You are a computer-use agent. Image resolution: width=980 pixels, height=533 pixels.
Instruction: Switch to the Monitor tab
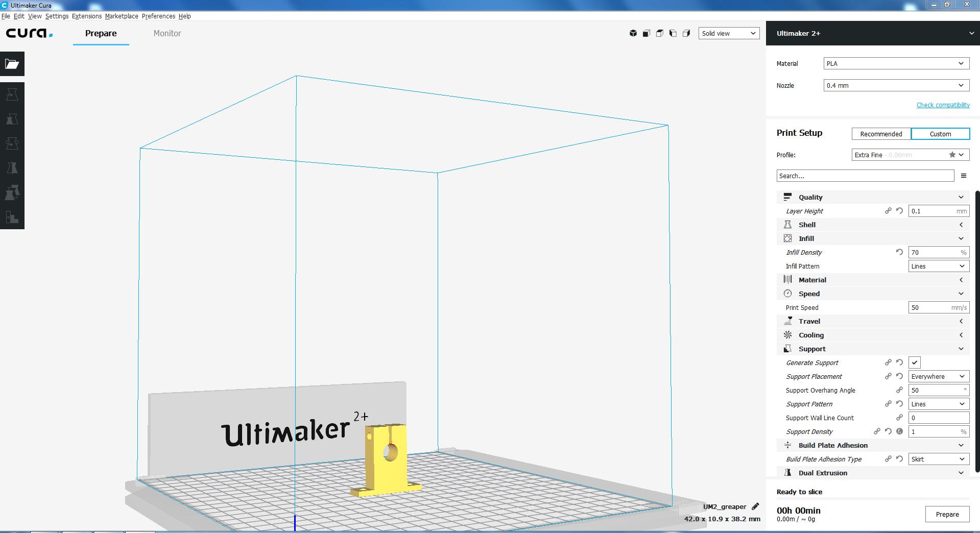[x=168, y=33]
